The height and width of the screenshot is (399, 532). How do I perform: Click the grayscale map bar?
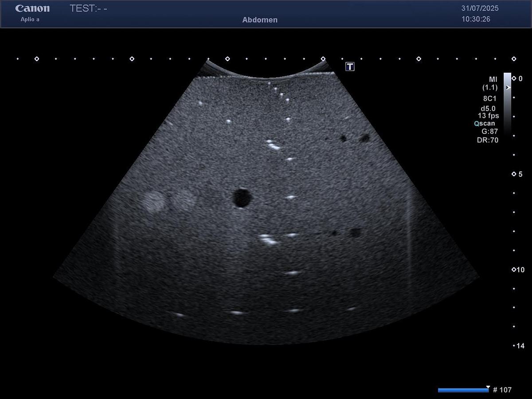click(507, 106)
